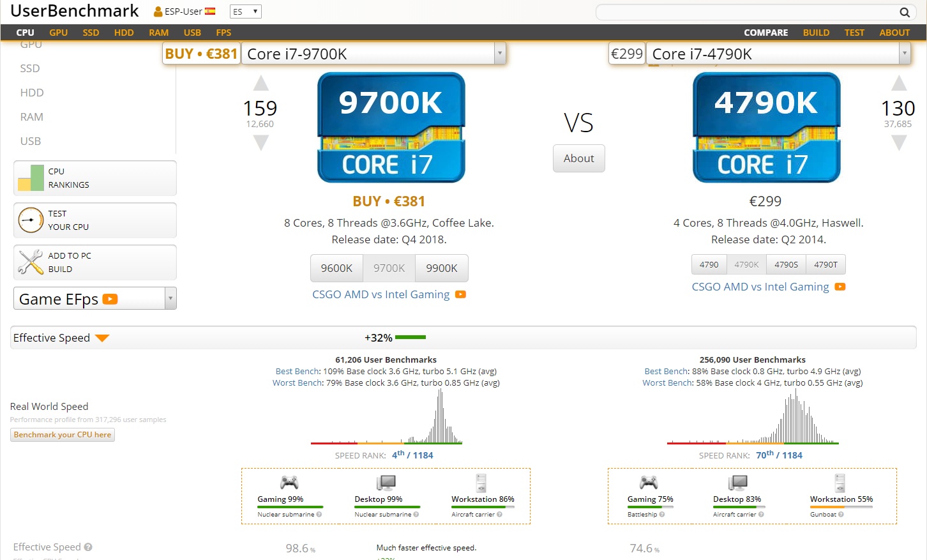The image size is (927, 560).
Task: Upvote the Core i7-9700K arrow
Action: (260, 83)
